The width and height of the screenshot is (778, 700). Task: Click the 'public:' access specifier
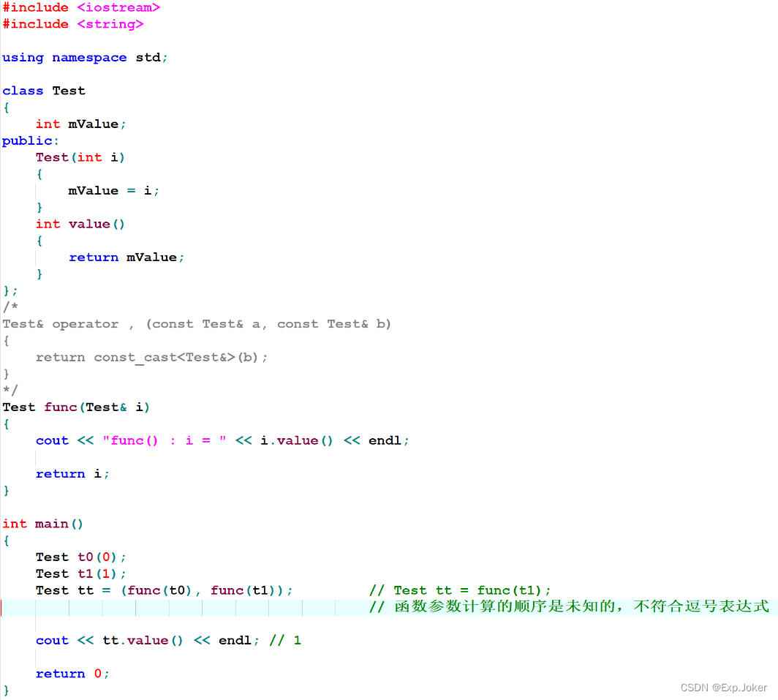(x=31, y=140)
